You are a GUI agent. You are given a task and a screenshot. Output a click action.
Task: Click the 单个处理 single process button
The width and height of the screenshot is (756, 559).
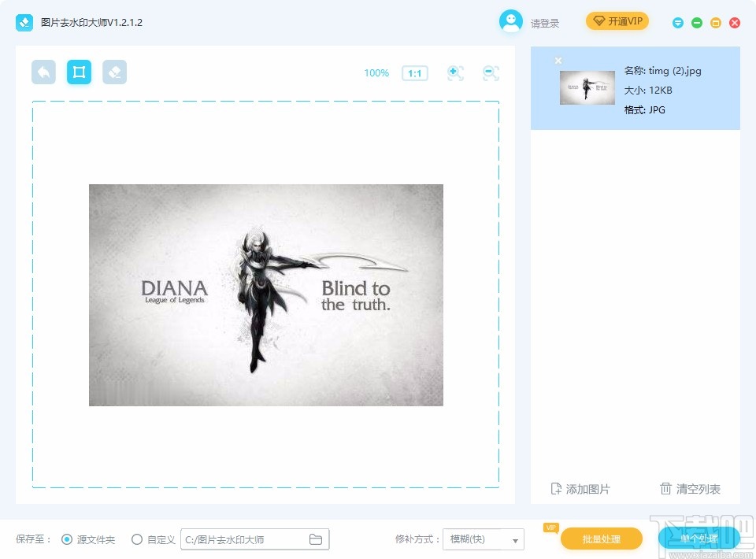[699, 539]
